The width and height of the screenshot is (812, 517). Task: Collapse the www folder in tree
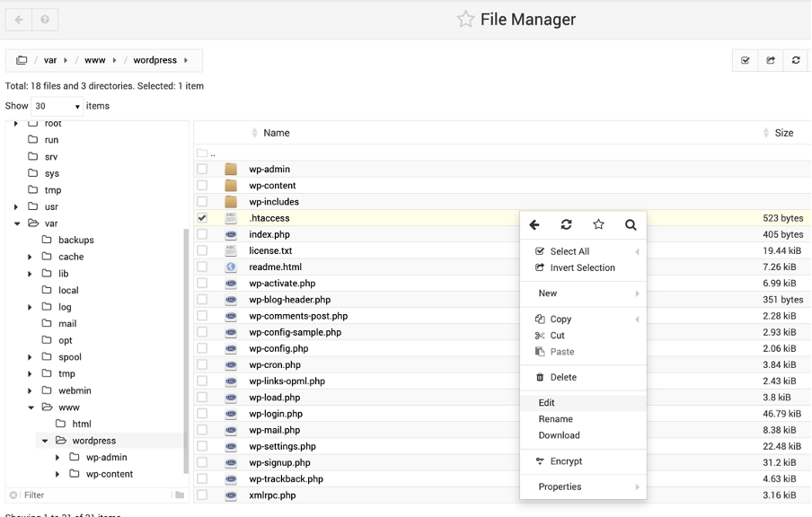point(31,407)
